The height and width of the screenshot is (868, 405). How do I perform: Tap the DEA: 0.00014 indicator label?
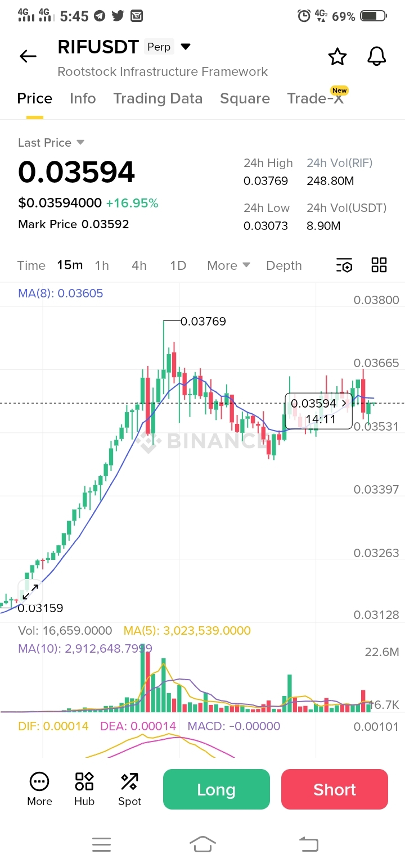coord(138,726)
